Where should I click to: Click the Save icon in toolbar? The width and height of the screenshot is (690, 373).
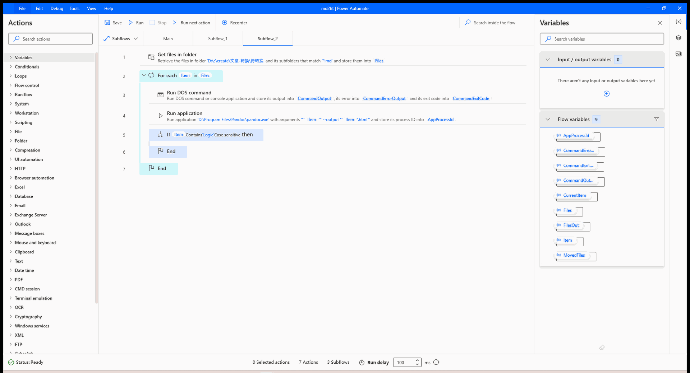[x=107, y=22]
